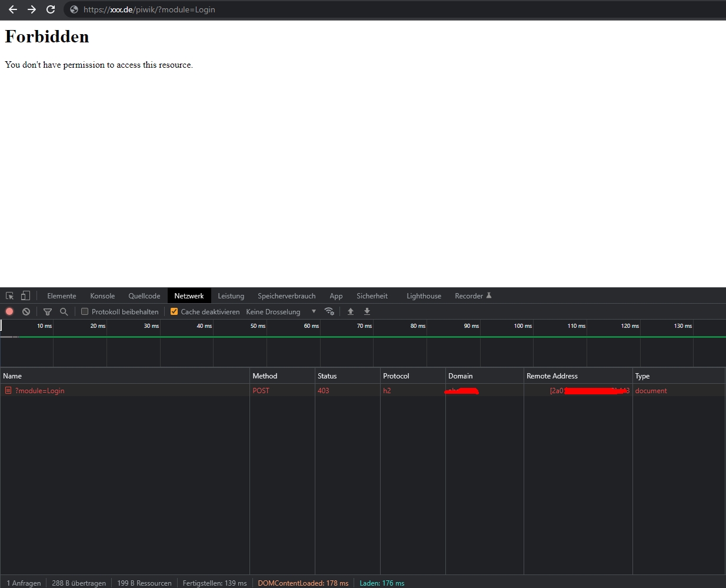Reload the Forbidden page

click(x=51, y=9)
